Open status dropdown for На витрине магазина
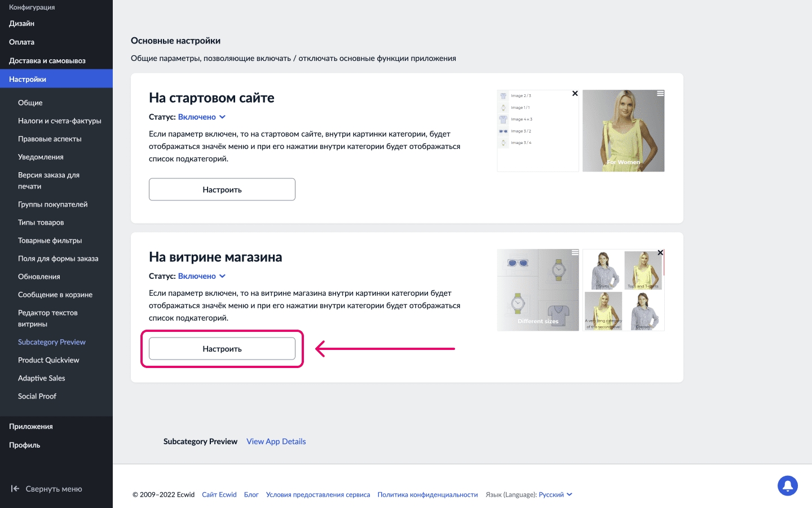Viewport: 812px width, 508px height. point(201,276)
